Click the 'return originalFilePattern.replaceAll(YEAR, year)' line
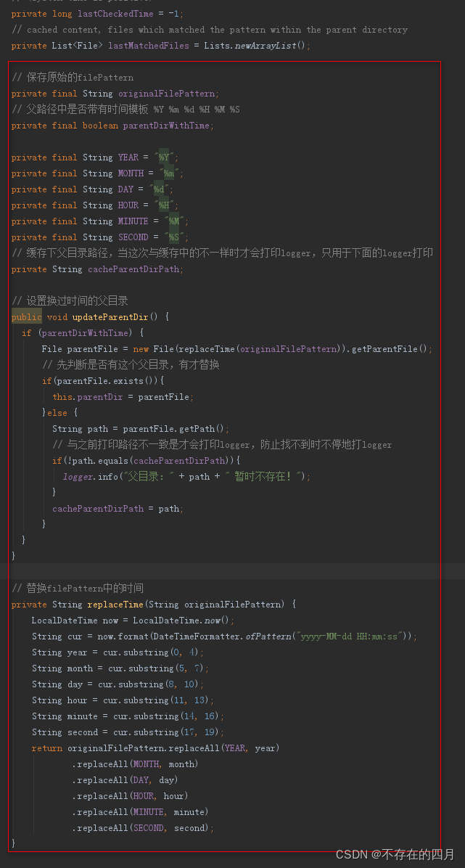The width and height of the screenshot is (465, 868). [x=155, y=748]
